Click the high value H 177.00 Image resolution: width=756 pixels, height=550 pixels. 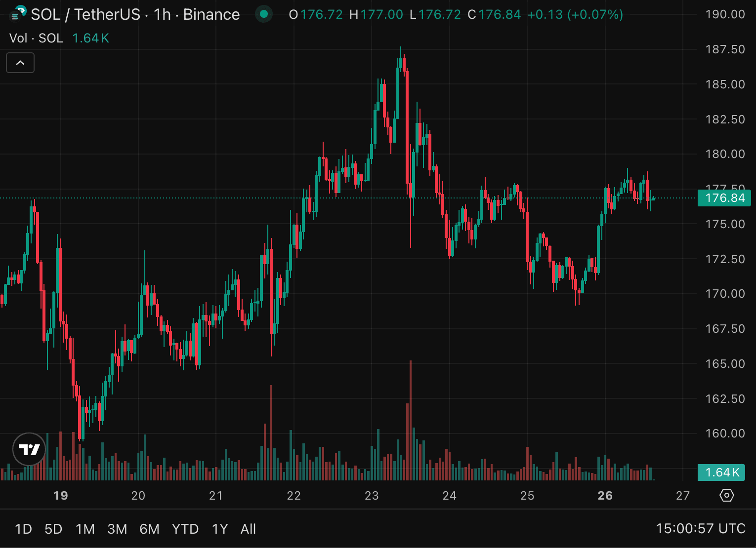coord(376,14)
